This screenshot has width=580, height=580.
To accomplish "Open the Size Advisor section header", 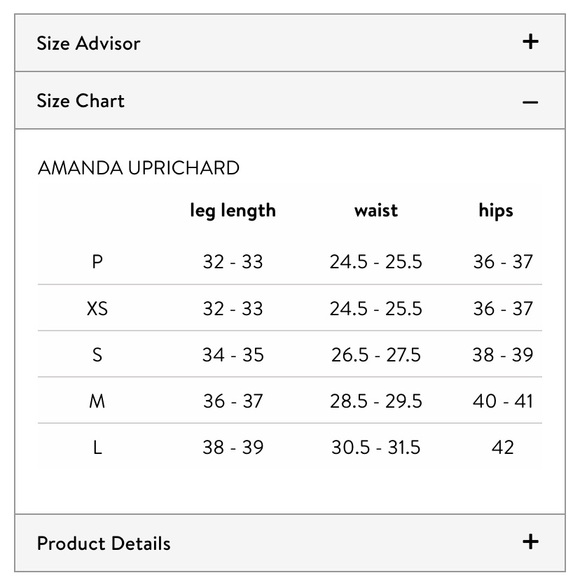I will [x=290, y=43].
